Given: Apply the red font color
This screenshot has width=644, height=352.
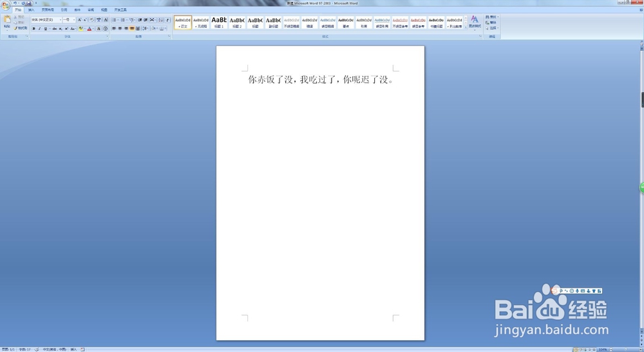Looking at the screenshot, I should point(89,29).
